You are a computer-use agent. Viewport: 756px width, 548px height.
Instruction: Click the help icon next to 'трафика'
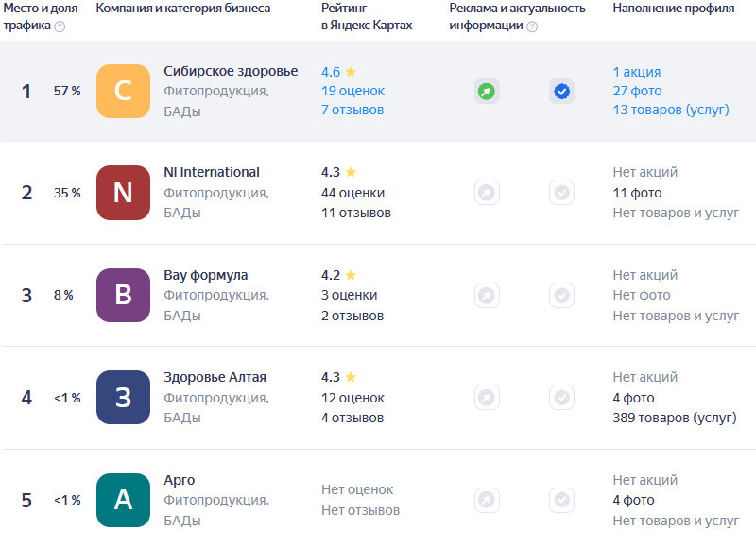pyautogui.click(x=60, y=26)
